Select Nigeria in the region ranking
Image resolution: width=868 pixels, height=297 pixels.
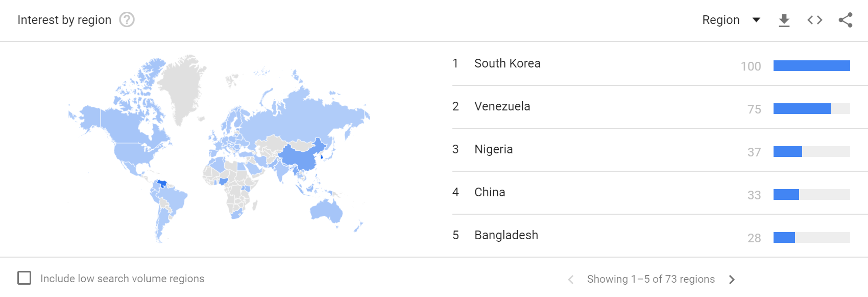(493, 149)
